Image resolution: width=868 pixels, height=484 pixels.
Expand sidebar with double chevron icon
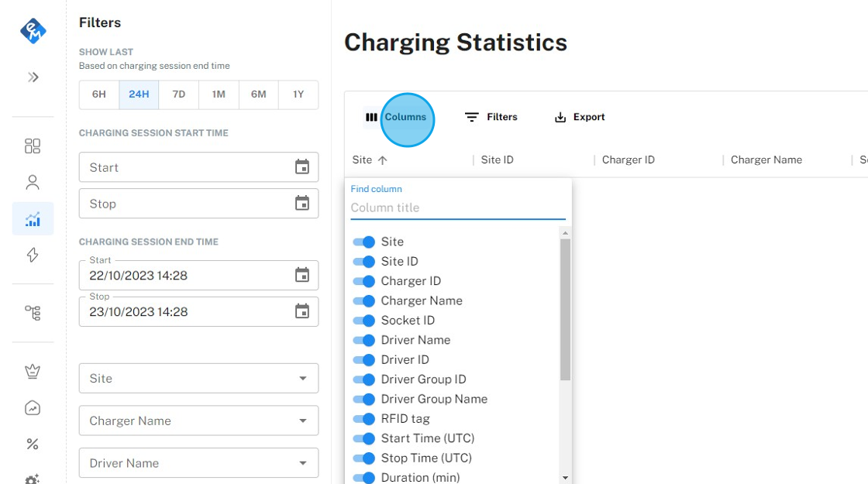[33, 77]
